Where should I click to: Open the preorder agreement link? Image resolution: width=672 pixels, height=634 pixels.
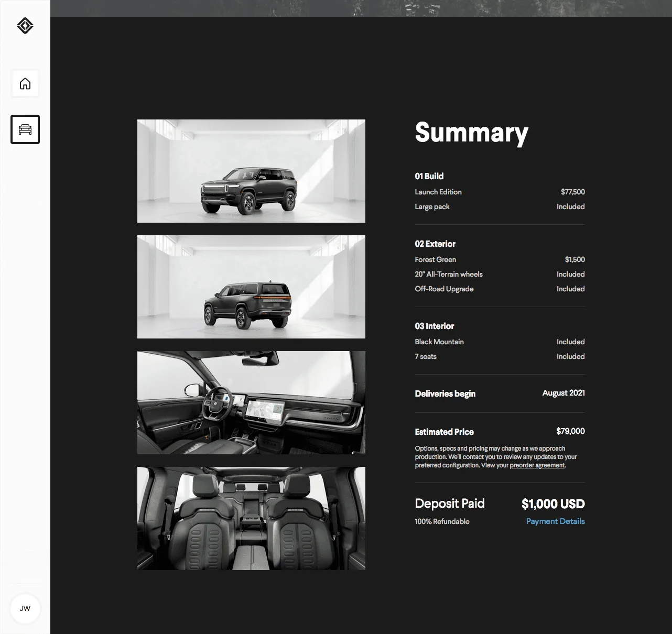pos(537,465)
